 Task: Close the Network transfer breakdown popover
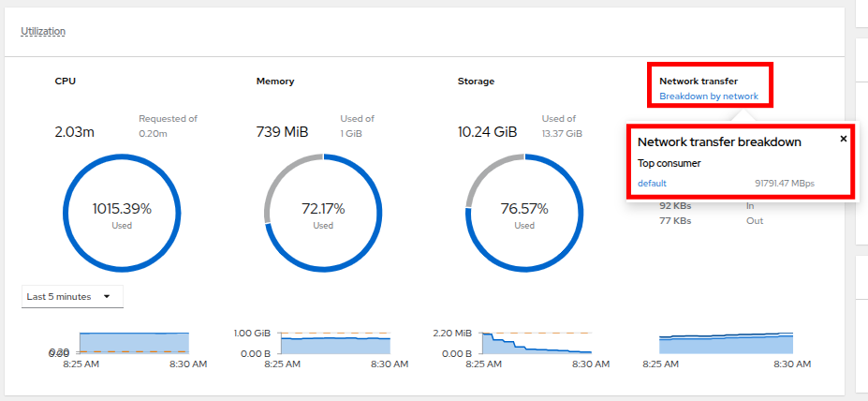click(843, 139)
